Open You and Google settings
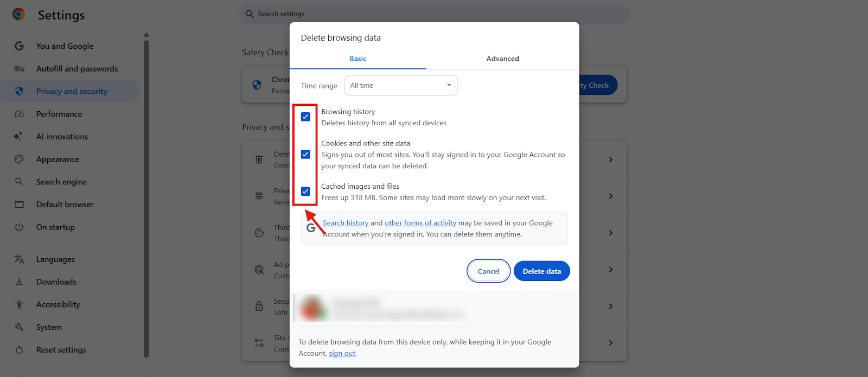Screen dimensions: 868x377 71,46
